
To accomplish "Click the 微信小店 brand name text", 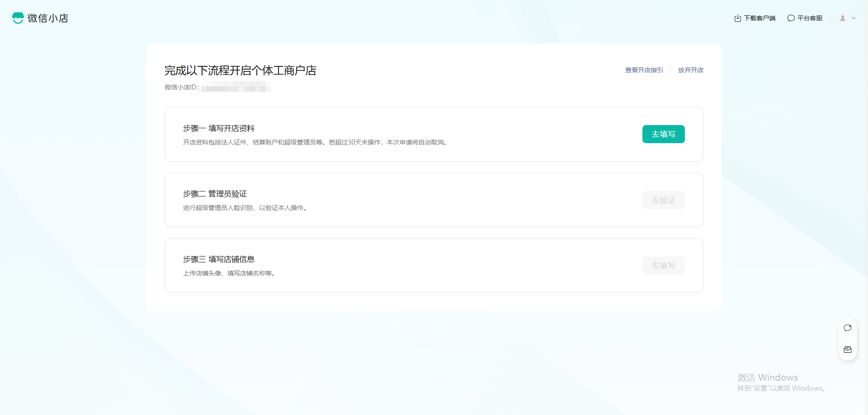I will [x=48, y=18].
